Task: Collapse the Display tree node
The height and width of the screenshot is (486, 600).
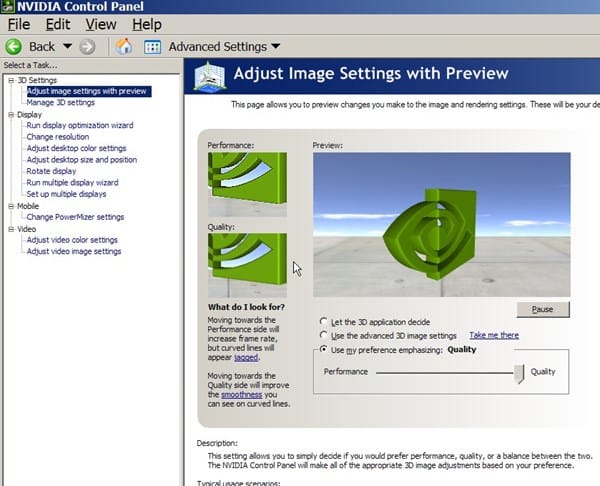Action: pyautogui.click(x=11, y=115)
